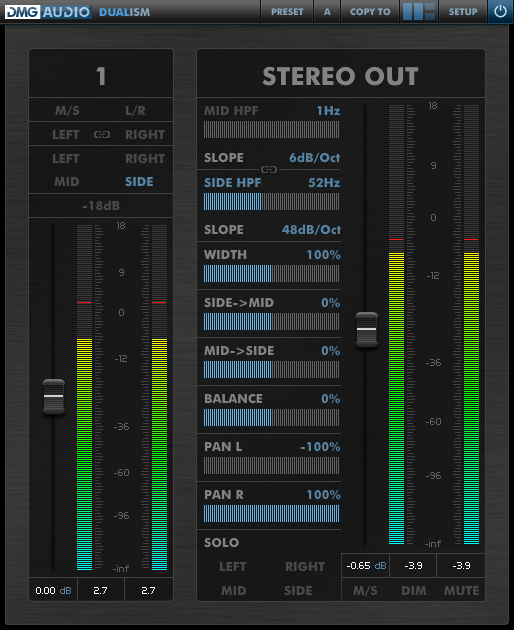The width and height of the screenshot is (514, 630).
Task: Open the COPY TO menu
Action: pos(370,12)
